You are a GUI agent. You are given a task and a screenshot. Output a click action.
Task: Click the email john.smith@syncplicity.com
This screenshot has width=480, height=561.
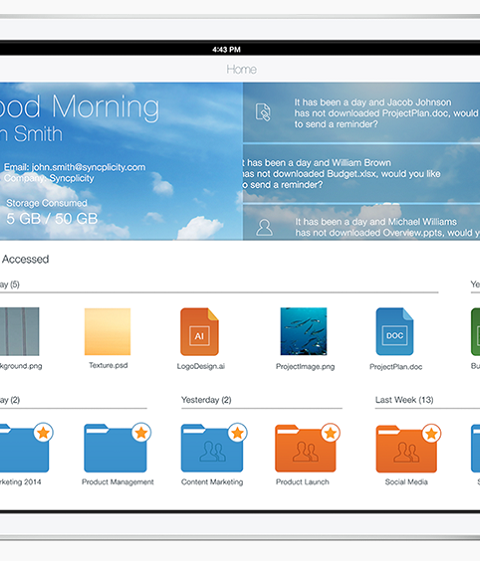tap(89, 167)
